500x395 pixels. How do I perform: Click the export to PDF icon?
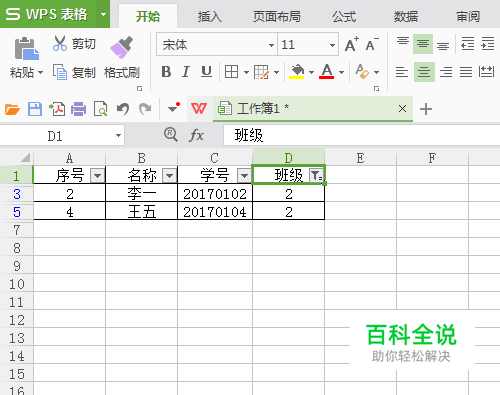pyautogui.click(x=57, y=109)
